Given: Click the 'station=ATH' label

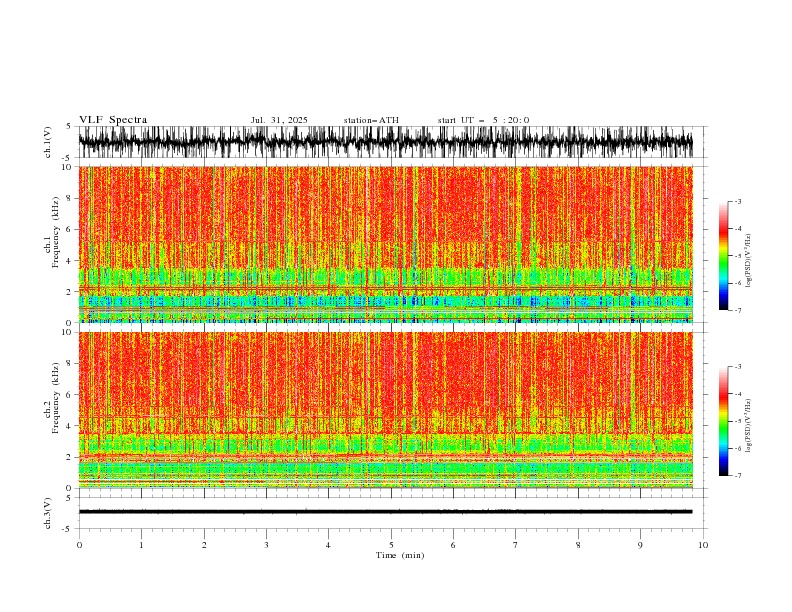Looking at the screenshot, I should (x=371, y=120).
